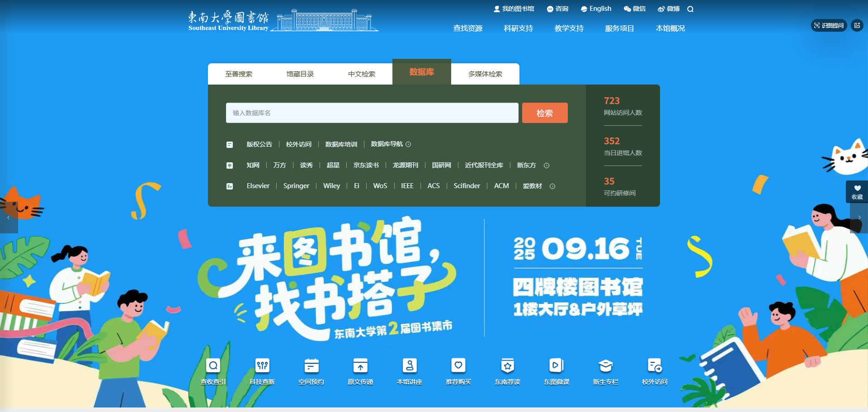868x412 pixels.
Task: Open the 万方 database link
Action: click(280, 165)
